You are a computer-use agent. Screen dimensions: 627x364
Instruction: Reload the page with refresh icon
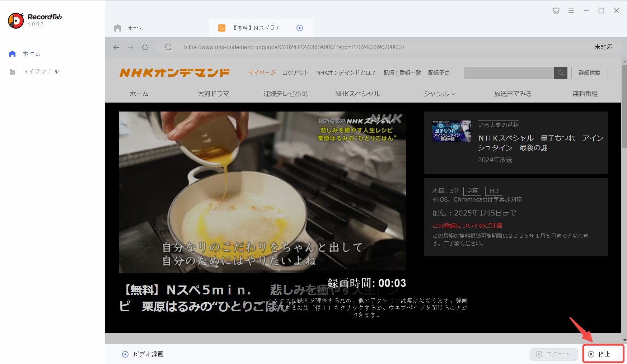click(x=145, y=47)
